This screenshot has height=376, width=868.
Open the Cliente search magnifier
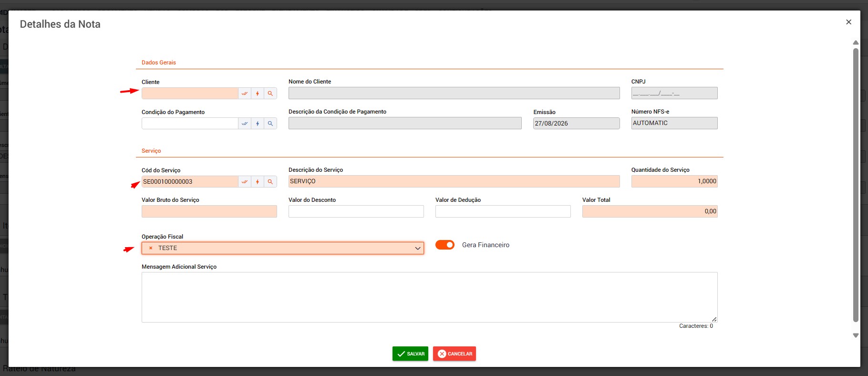coord(270,94)
